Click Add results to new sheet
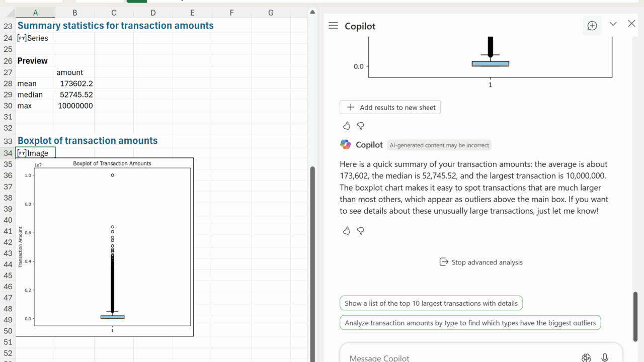Viewport: 644px width, 362px height. (x=390, y=107)
